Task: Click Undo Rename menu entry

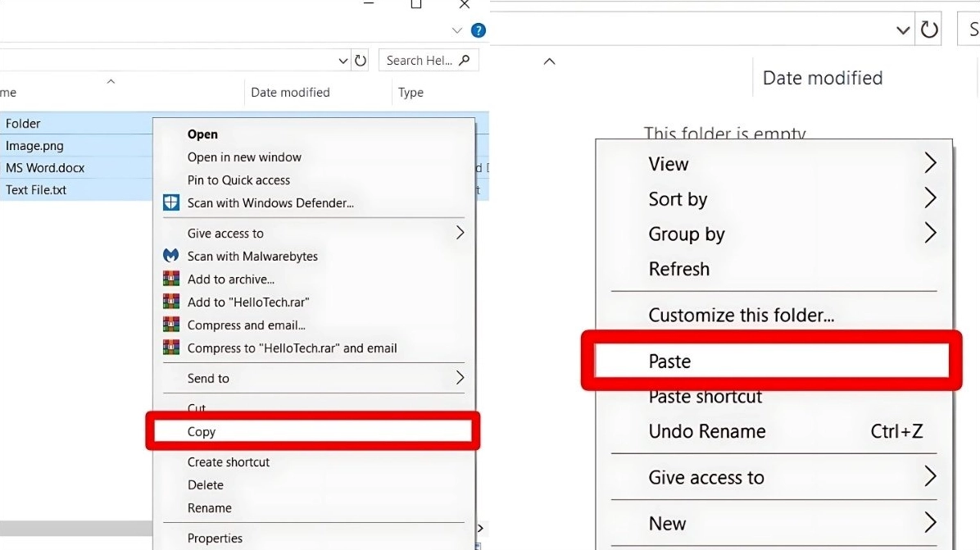Action: (707, 431)
